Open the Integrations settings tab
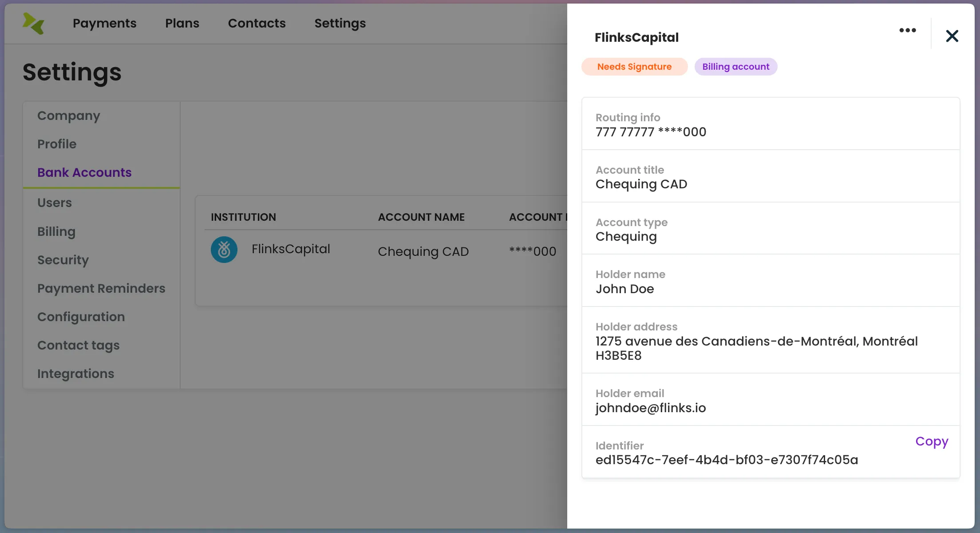 [76, 374]
